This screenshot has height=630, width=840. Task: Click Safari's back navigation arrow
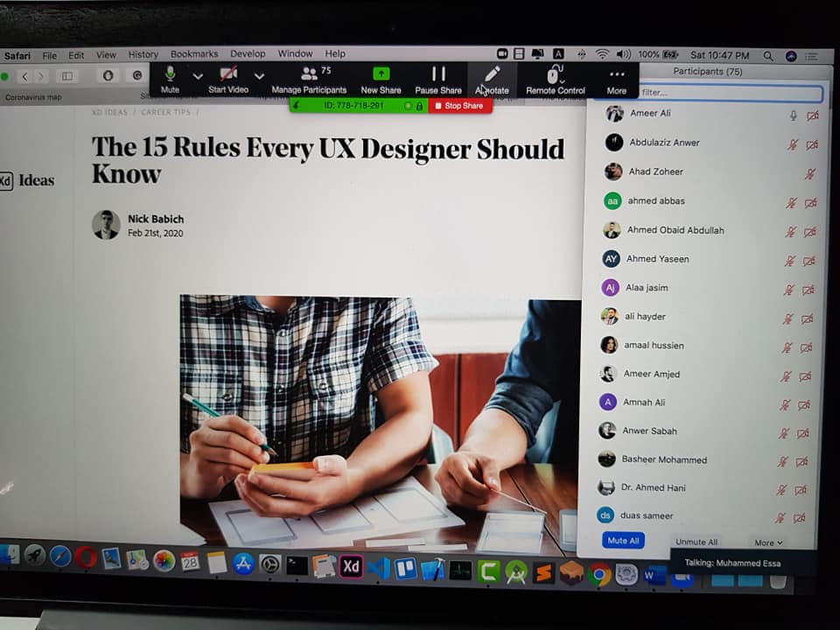coord(24,77)
